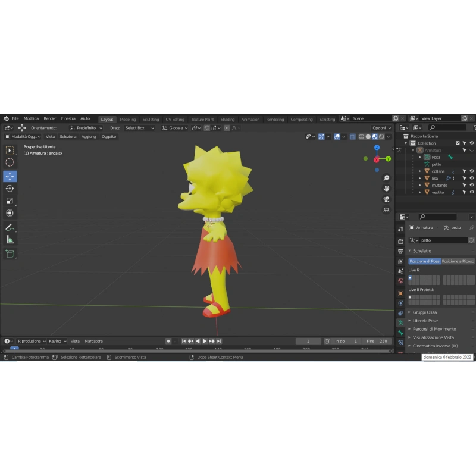Hide the vestito object with its eye icon
The width and height of the screenshot is (476, 476).
472,192
